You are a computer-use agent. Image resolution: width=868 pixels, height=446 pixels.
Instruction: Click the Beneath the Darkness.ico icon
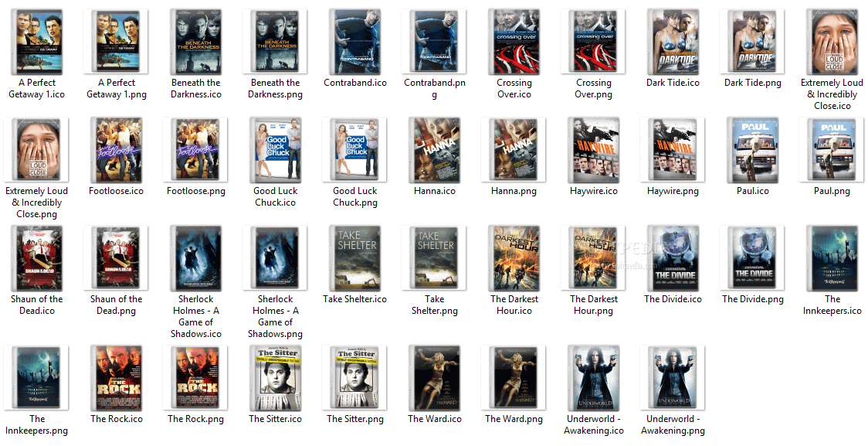[x=196, y=42]
